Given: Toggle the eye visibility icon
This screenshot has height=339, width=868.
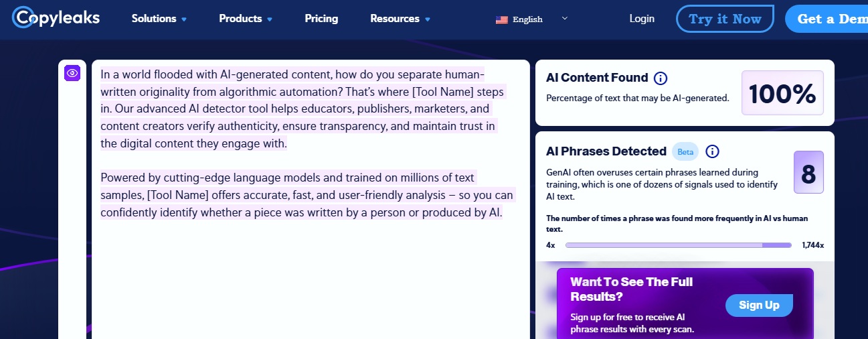Looking at the screenshot, I should [72, 73].
